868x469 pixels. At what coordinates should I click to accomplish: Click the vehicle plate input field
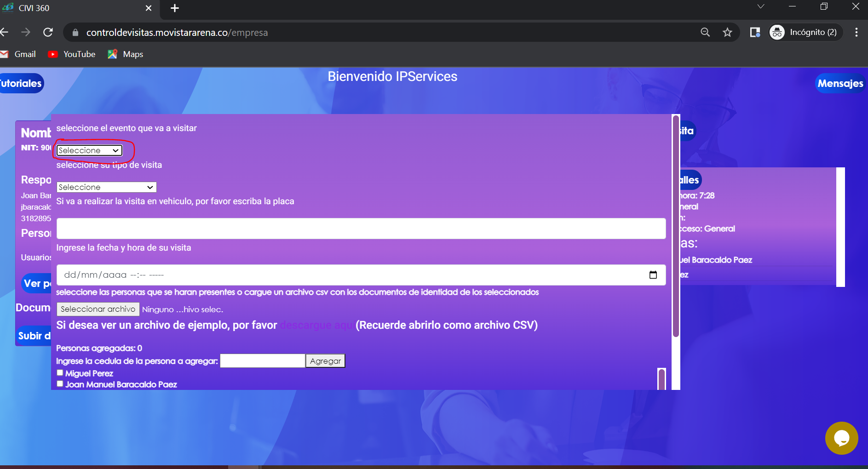pos(361,229)
